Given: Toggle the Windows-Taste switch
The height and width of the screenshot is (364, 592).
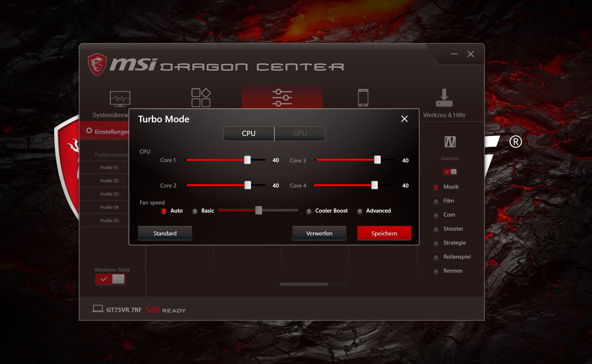Looking at the screenshot, I should pos(111,279).
